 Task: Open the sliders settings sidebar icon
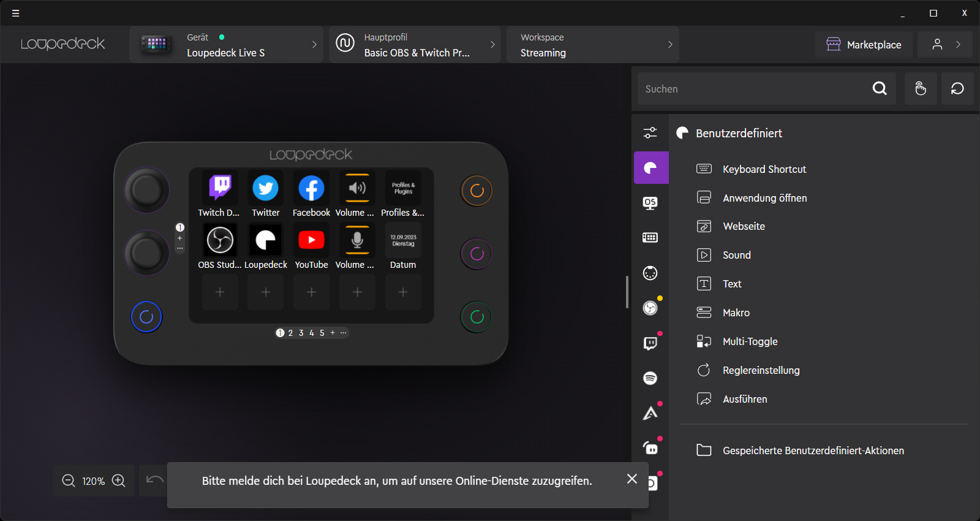tap(650, 132)
